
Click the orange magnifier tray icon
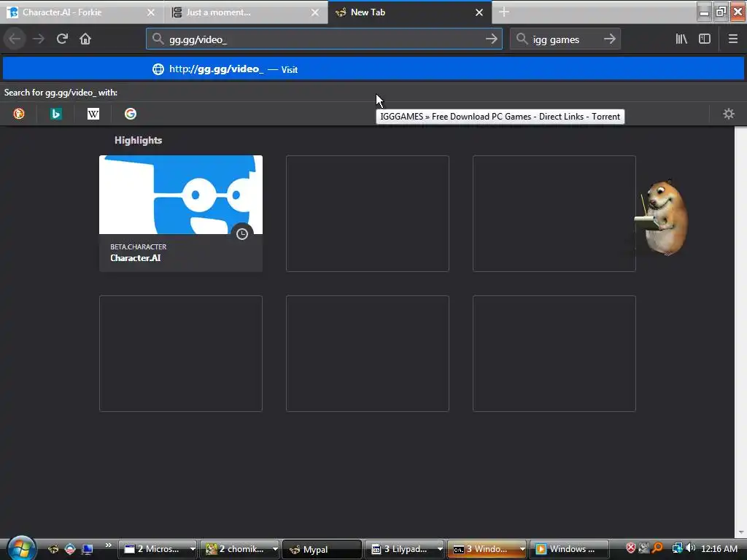pyautogui.click(x=657, y=548)
